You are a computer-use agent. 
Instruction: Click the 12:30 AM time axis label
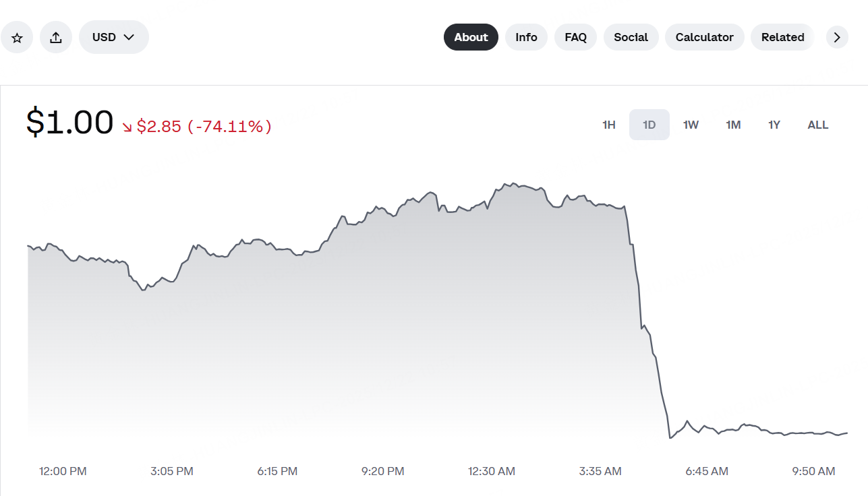coord(492,471)
